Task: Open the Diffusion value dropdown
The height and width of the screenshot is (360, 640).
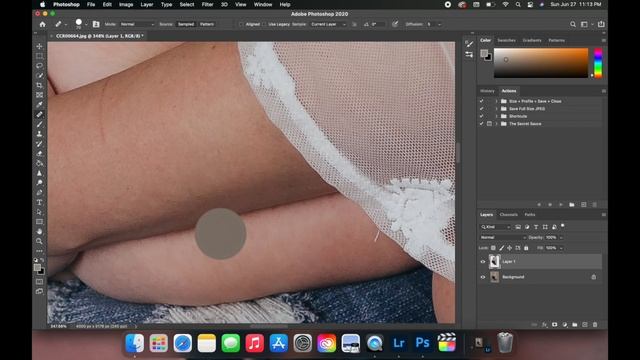Action: 440,24
